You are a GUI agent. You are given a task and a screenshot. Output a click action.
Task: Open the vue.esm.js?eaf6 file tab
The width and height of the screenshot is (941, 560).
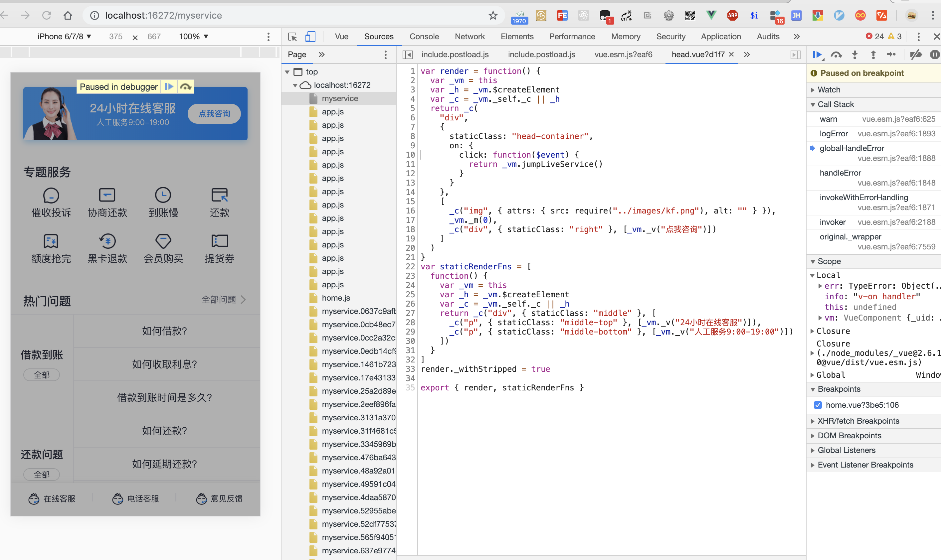pos(624,55)
